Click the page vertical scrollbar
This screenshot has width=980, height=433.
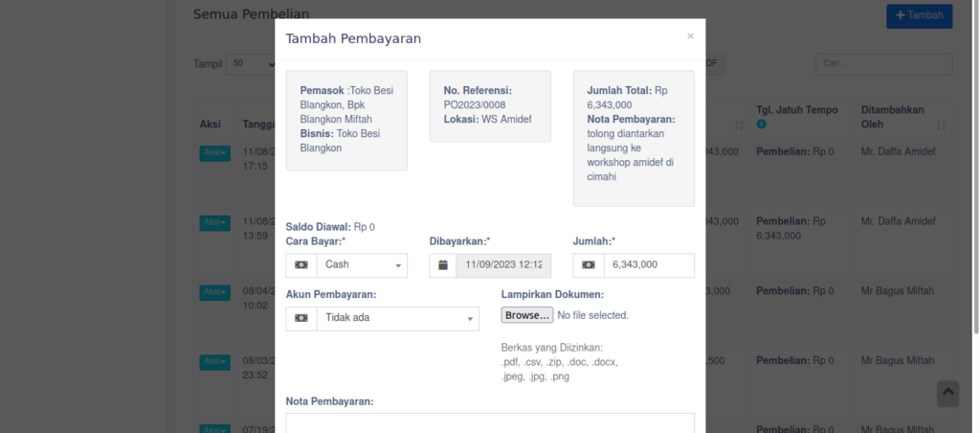(x=974, y=192)
